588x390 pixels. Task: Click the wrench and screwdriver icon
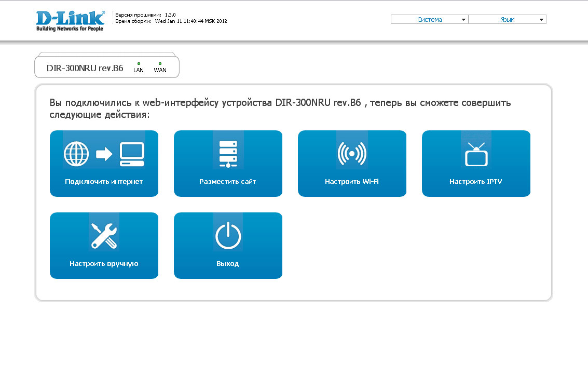tap(104, 235)
